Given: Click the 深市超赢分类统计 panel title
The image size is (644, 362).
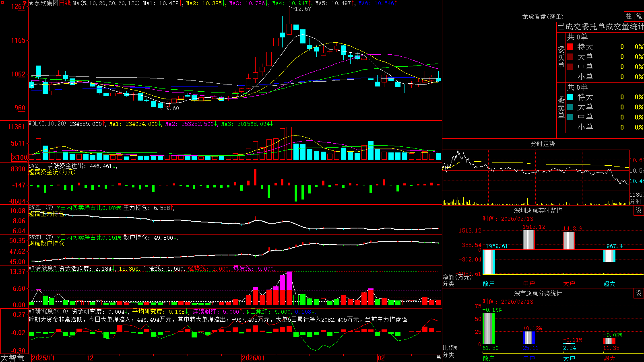Looking at the screenshot, I should click(538, 293).
